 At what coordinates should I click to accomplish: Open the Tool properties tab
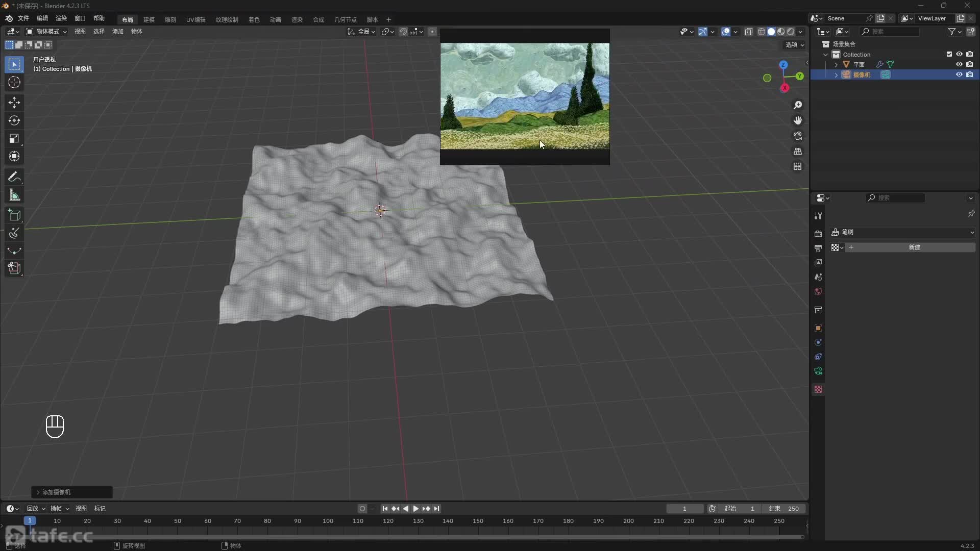pyautogui.click(x=818, y=216)
